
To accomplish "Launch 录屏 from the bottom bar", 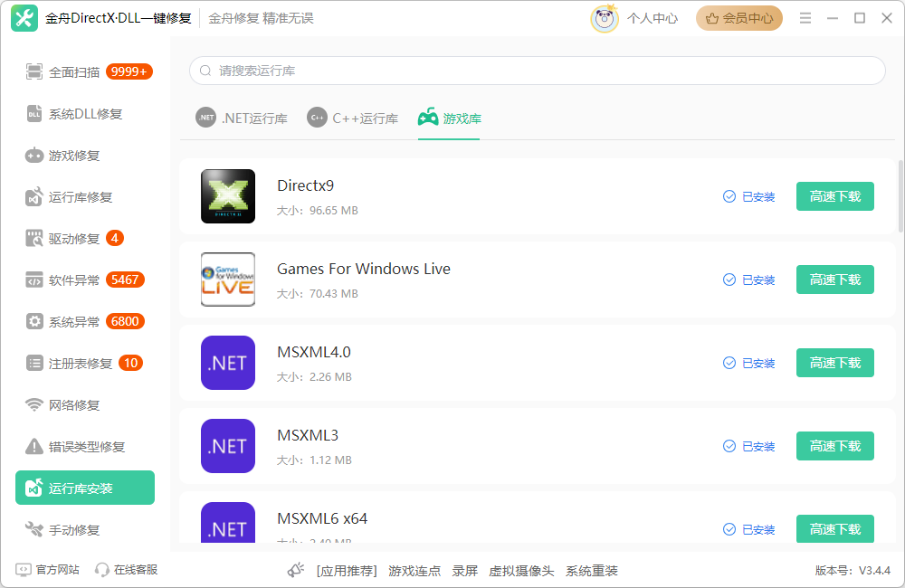I will point(464,570).
